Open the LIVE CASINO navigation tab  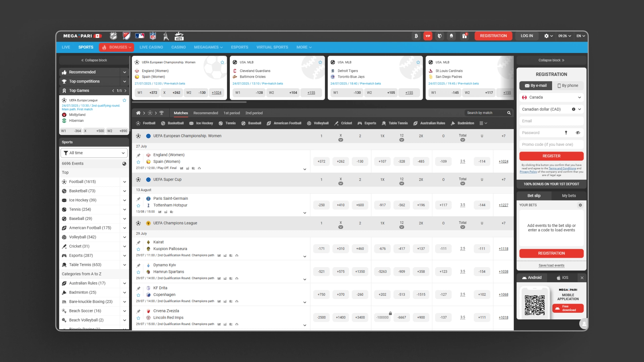[151, 47]
